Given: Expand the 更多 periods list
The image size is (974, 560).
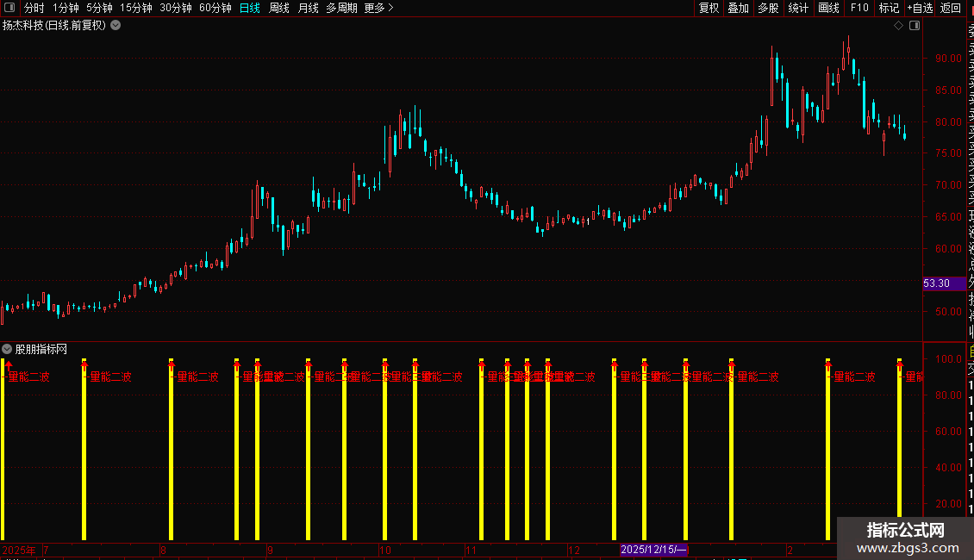Looking at the screenshot, I should point(379,8).
